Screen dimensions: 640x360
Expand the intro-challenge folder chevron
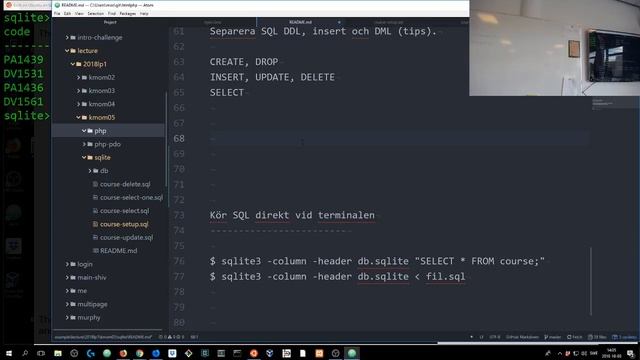67,37
